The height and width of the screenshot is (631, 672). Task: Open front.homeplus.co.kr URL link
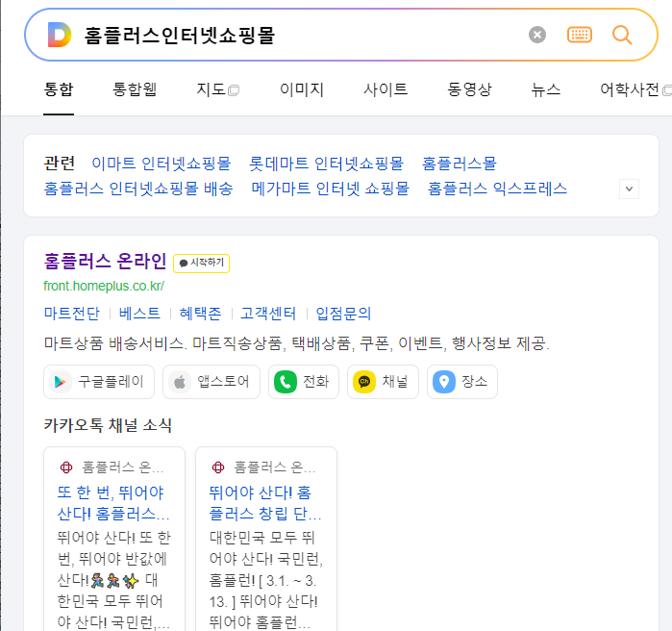104,286
